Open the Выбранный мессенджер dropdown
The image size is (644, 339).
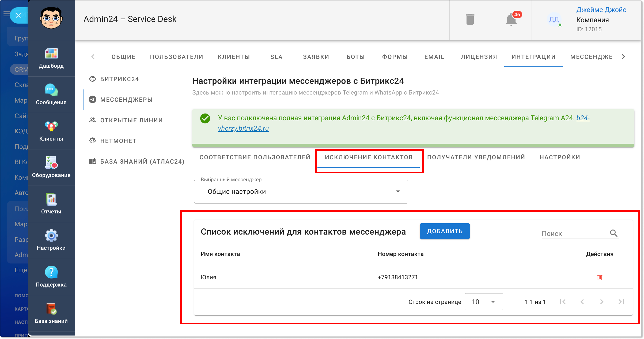pyautogui.click(x=301, y=191)
